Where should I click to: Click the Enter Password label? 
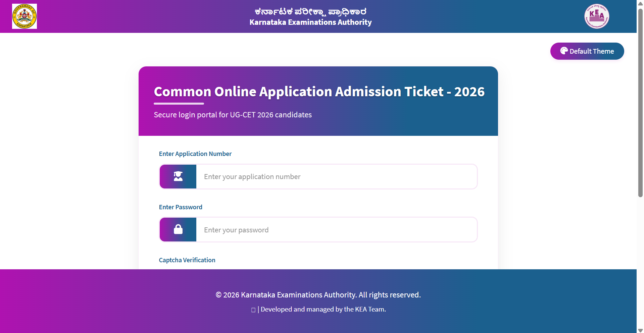point(181,207)
